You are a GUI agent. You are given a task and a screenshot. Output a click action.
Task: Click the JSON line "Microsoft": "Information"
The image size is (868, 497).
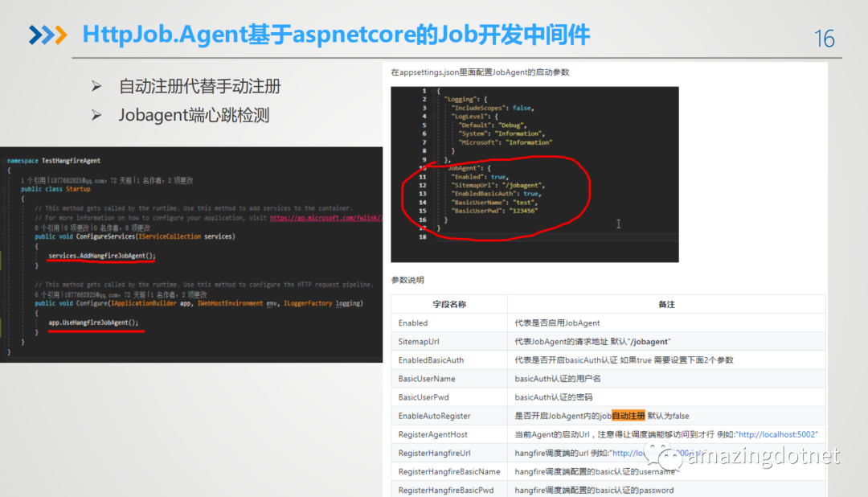pyautogui.click(x=505, y=142)
